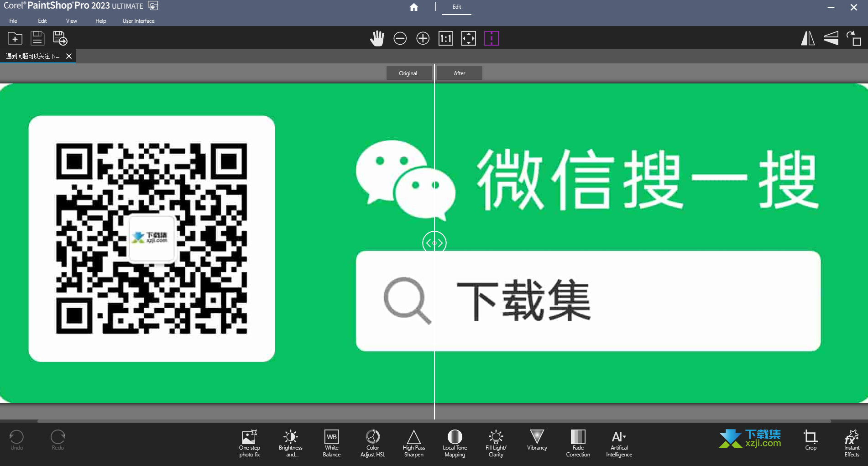
Task: Open Local Tone Mapping tool
Action: tap(455, 443)
